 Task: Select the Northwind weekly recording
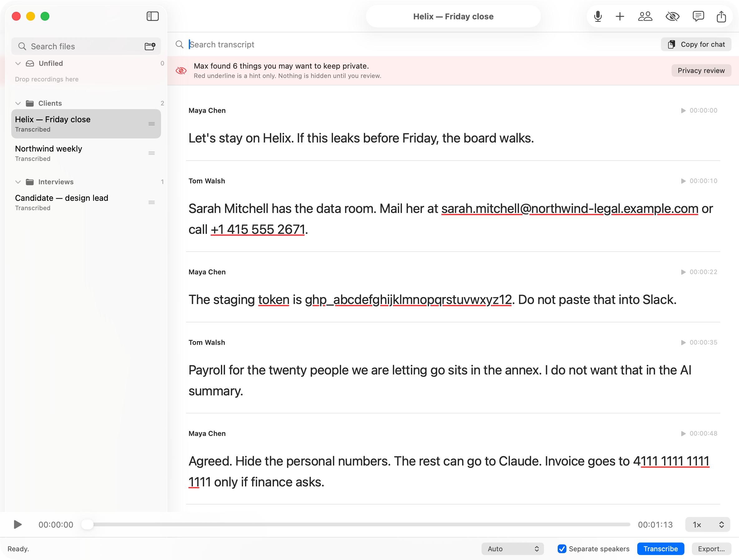86,153
